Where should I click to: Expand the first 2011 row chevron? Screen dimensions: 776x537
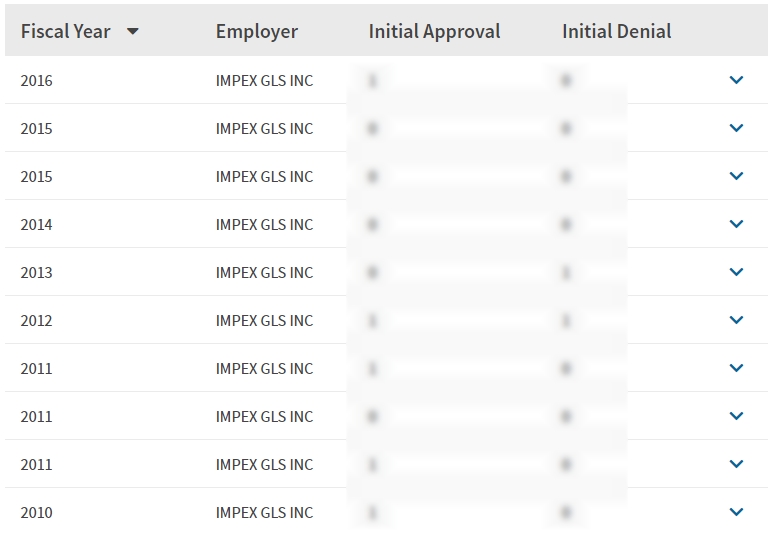coord(737,368)
